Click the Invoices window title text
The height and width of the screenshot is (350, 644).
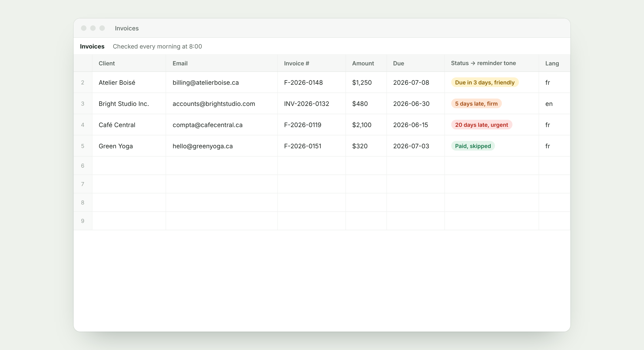point(127,28)
